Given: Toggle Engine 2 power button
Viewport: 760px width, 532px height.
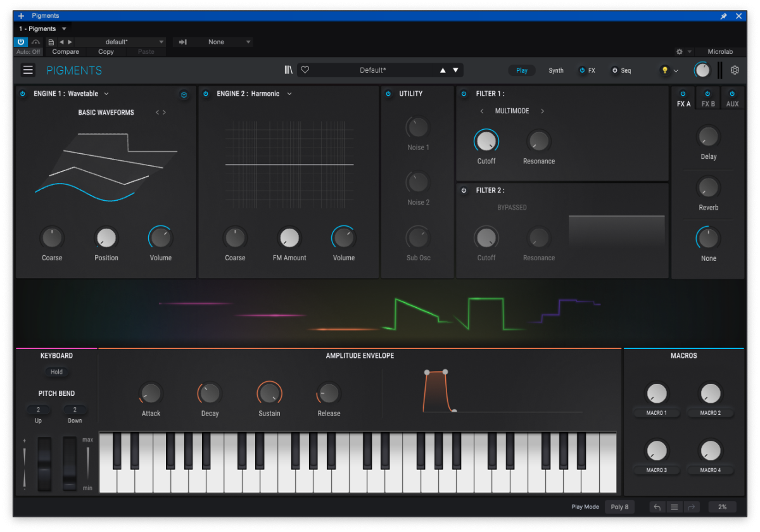Looking at the screenshot, I should point(206,94).
